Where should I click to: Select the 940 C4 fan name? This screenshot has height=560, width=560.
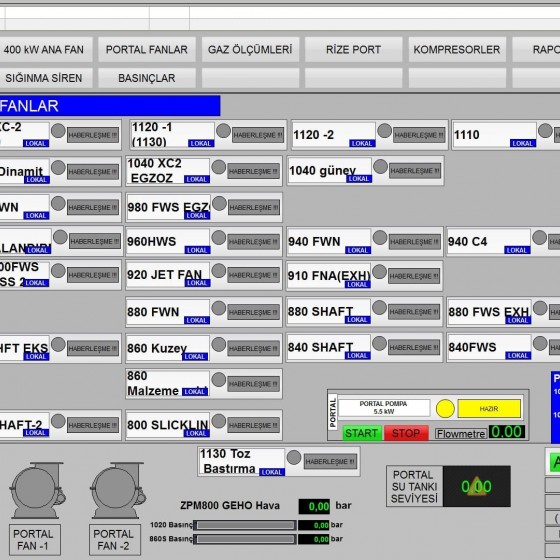[x=468, y=241]
